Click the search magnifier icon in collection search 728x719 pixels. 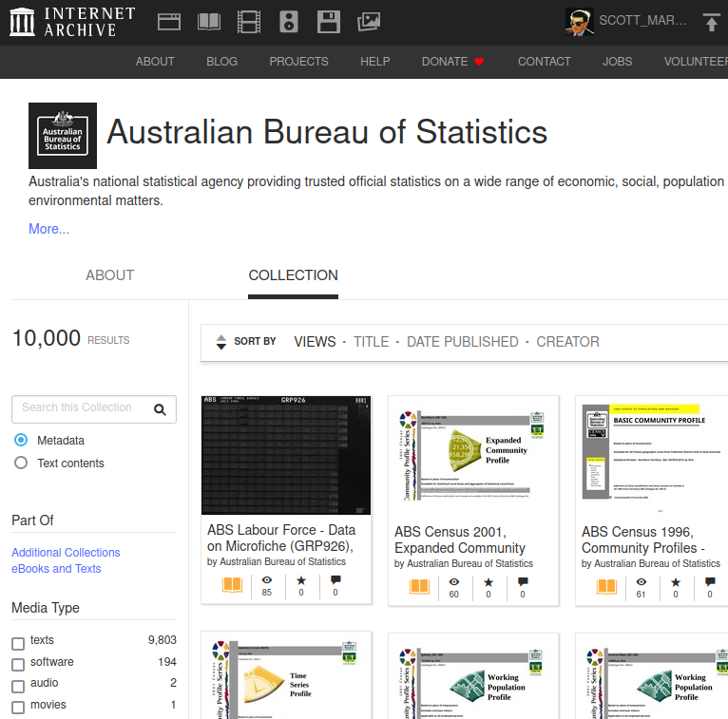pyautogui.click(x=160, y=409)
